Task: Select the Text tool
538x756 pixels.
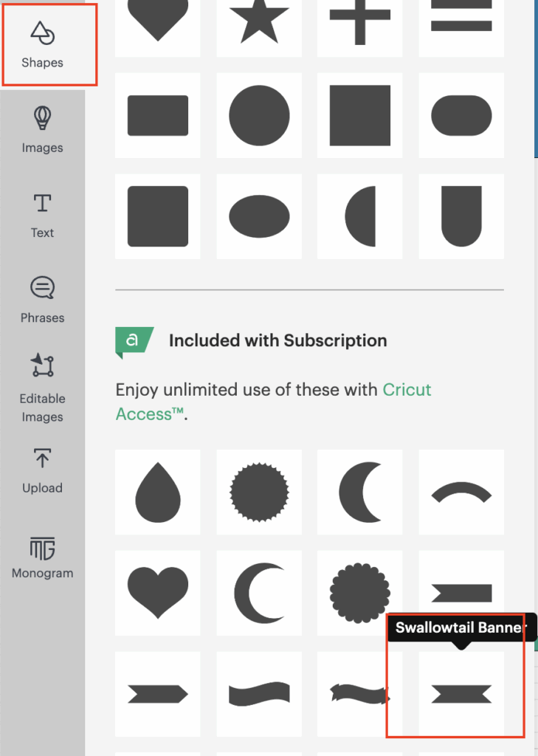Action: 42,216
